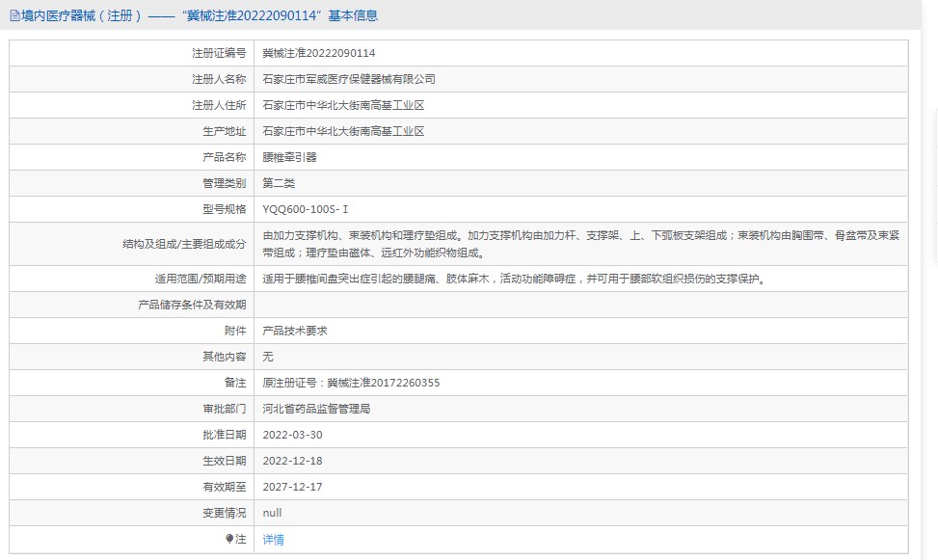Click page title 境内医疗器械（注册）基本信息
This screenshot has width=938, height=560.
(x=200, y=15)
